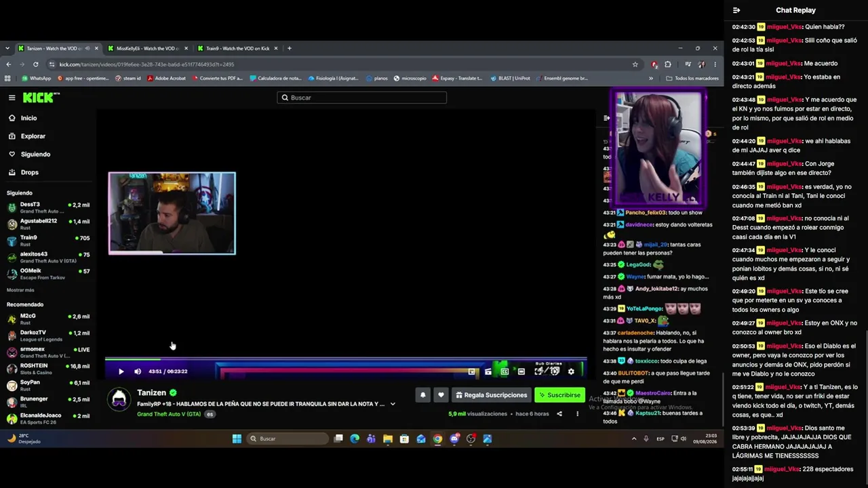The width and height of the screenshot is (868, 488).
Task: Reload the page
Action: (x=35, y=64)
